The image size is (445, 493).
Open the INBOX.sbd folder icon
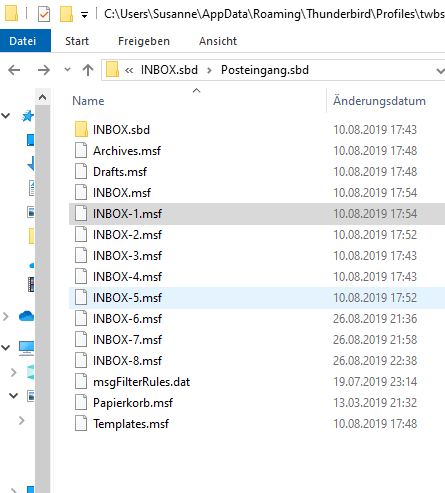pyautogui.click(x=81, y=129)
